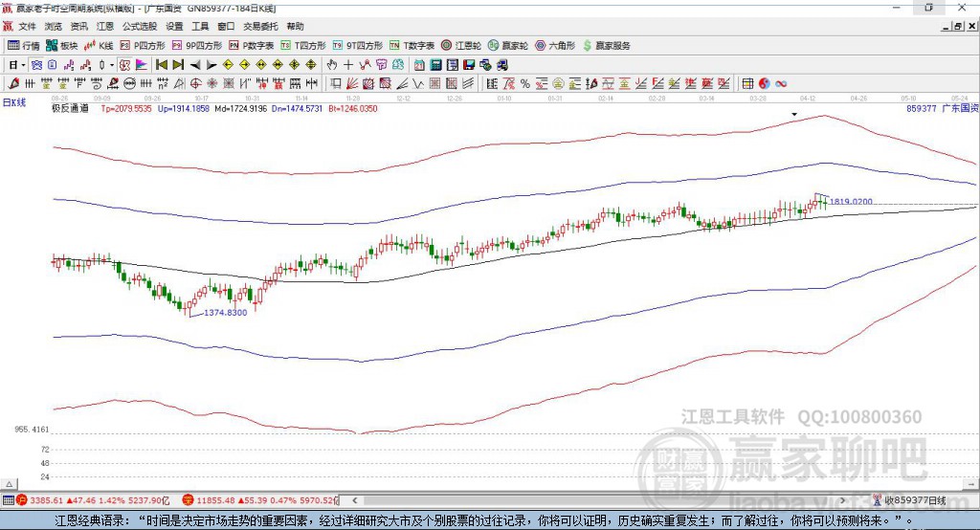Open the 帮助 menu
This screenshot has width=980, height=530.
click(295, 26)
